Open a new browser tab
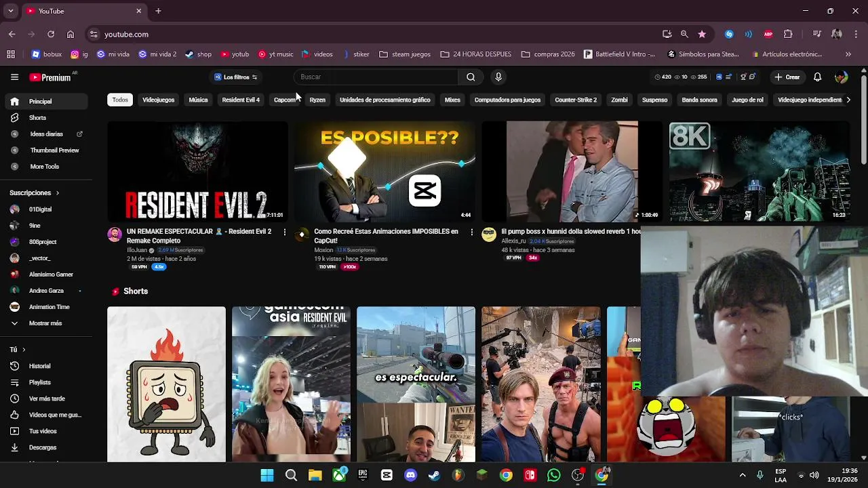868x488 pixels. 158,11
